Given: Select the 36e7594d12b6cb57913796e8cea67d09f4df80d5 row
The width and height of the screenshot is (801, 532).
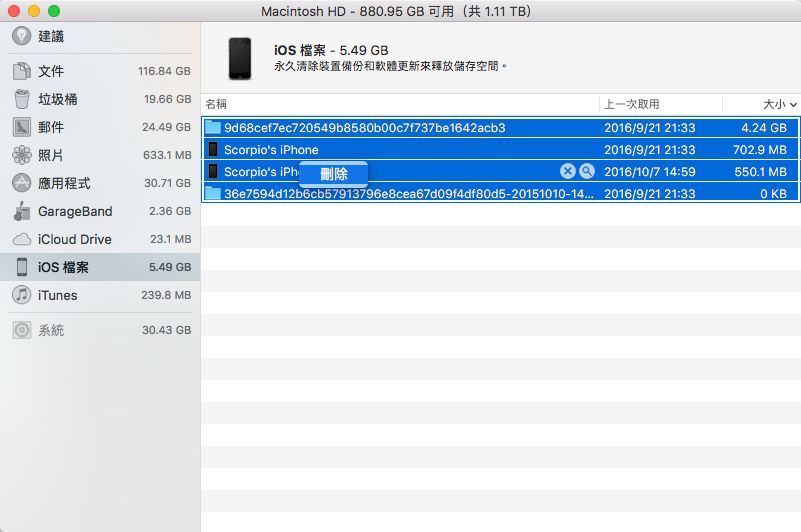Looking at the screenshot, I should (501, 193).
